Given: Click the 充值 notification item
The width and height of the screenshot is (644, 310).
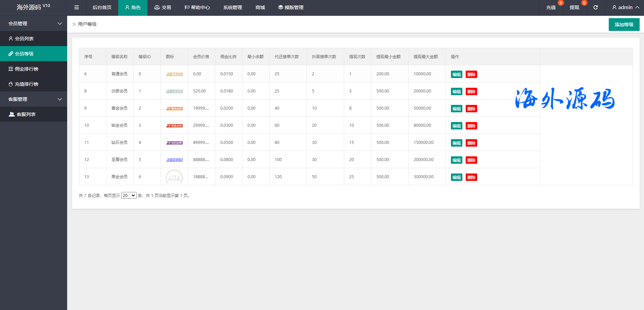Looking at the screenshot, I should 551,7.
